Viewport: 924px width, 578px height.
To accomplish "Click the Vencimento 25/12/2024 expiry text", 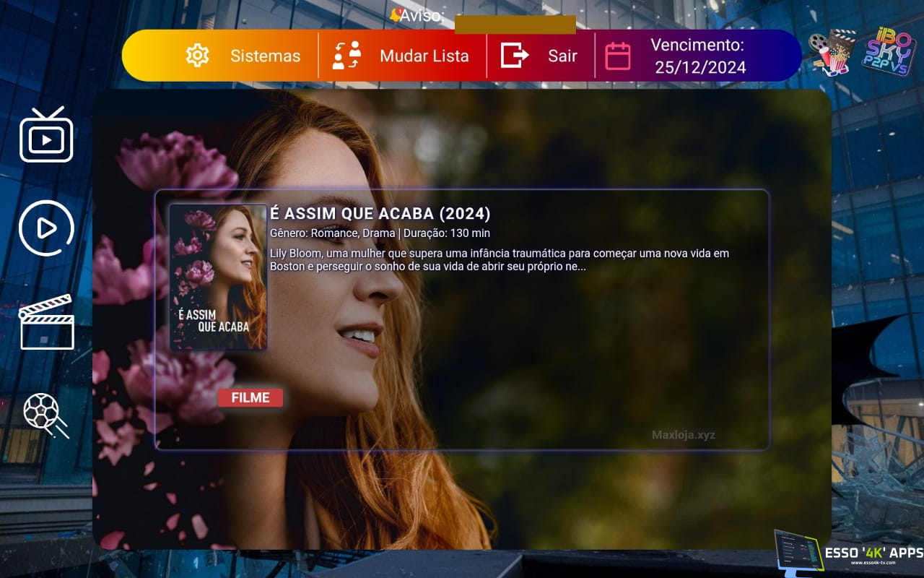I will pos(697,56).
